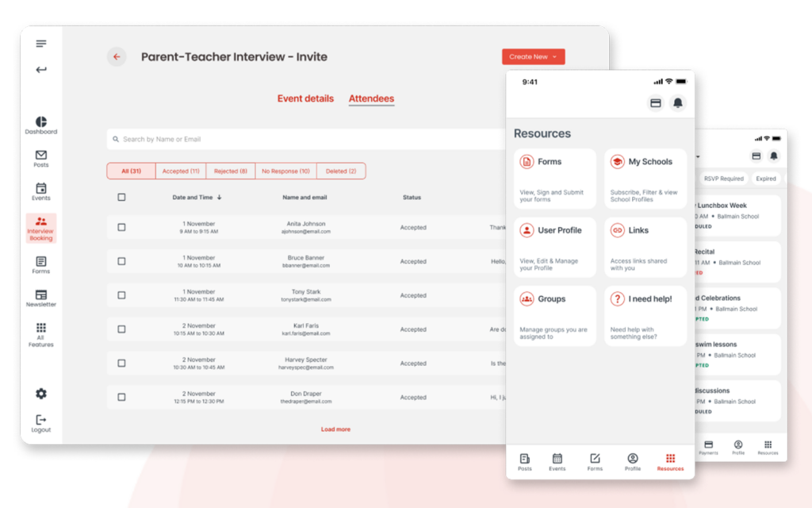Screen dimensions: 812x508
Task: Open Posts envelope icon in sidebar
Action: [x=41, y=156]
